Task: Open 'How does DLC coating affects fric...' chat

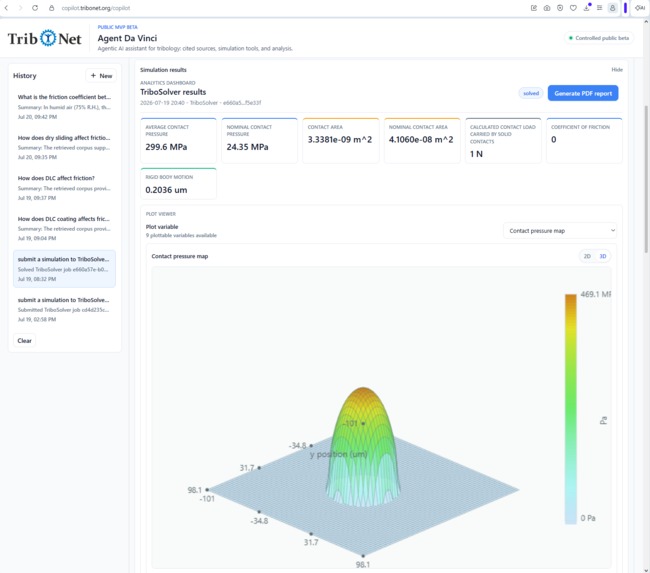Action: pyautogui.click(x=64, y=228)
